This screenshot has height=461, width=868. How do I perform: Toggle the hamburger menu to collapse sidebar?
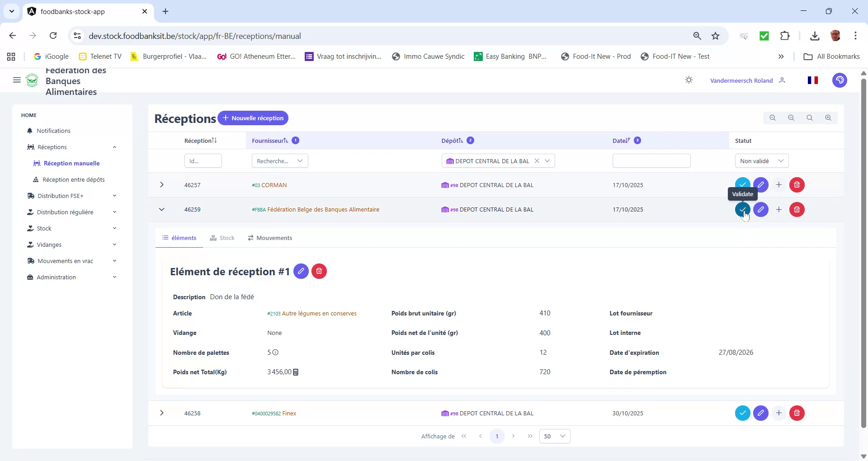pos(17,80)
